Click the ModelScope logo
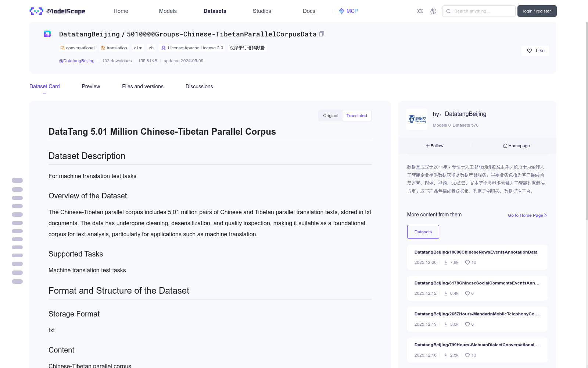The width and height of the screenshot is (588, 368). pos(58,11)
